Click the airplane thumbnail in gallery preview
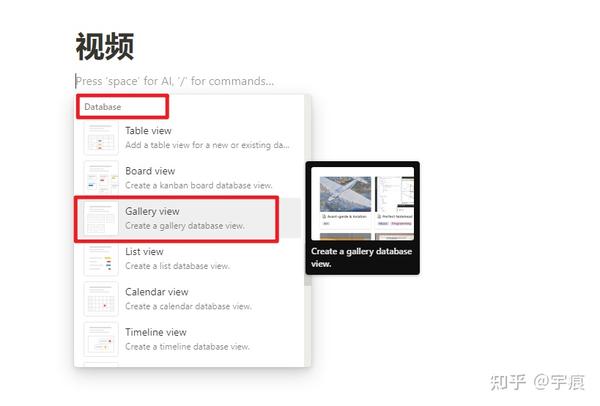 [x=345, y=194]
